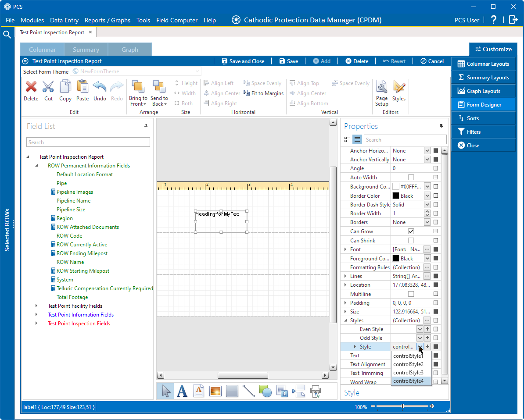Uncheck the Can Grow checkbox
Viewport: 524px width, 420px height.
point(411,231)
